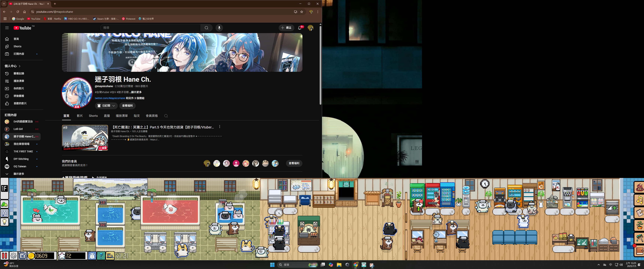Go to 首頁 in YouTube sidebar
Screen dimensions: 644x269
click(22, 39)
